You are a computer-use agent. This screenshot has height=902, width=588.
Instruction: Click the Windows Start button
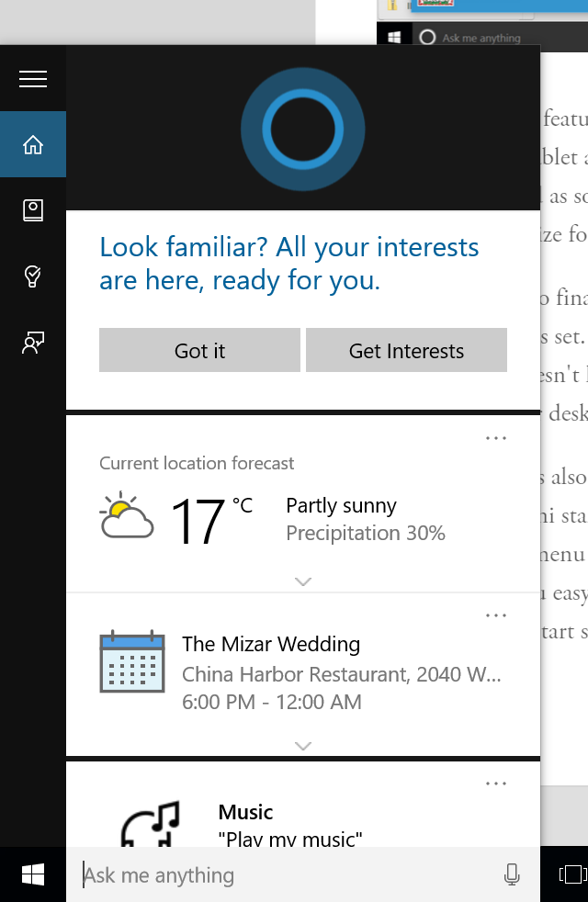tap(33, 875)
